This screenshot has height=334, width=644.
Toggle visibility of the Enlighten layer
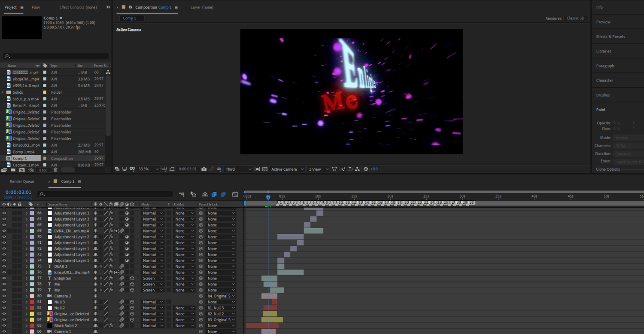tap(4, 279)
